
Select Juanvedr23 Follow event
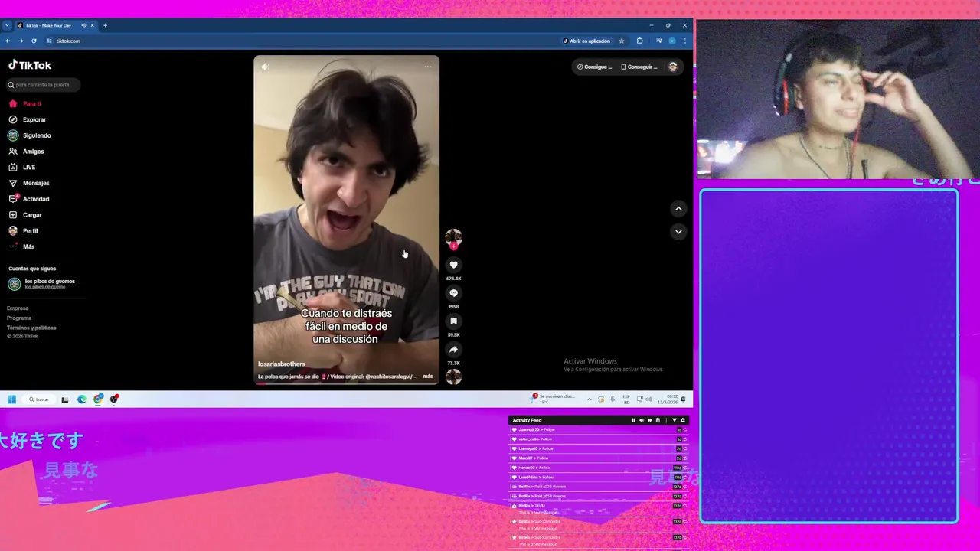(x=599, y=430)
